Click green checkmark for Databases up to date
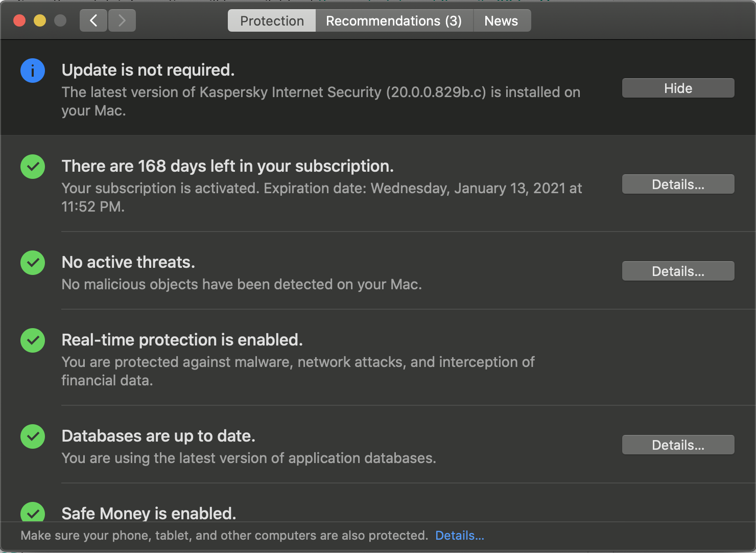Screen dimensions: 756x553 tap(33, 436)
